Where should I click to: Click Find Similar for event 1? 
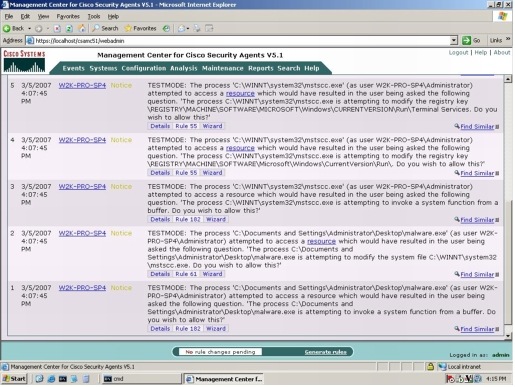point(477,329)
